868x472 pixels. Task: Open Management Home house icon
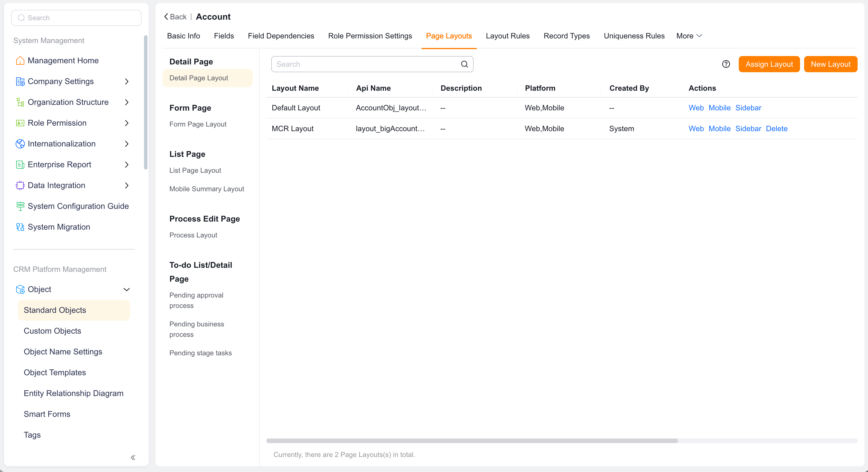click(x=20, y=61)
